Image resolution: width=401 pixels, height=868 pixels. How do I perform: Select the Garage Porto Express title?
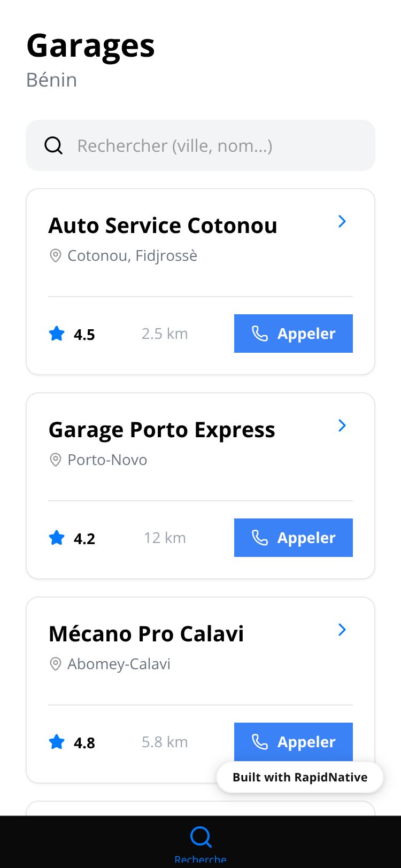[x=161, y=430]
